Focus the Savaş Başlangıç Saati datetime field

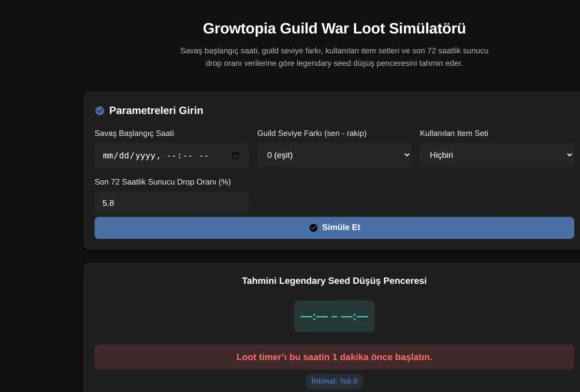172,156
